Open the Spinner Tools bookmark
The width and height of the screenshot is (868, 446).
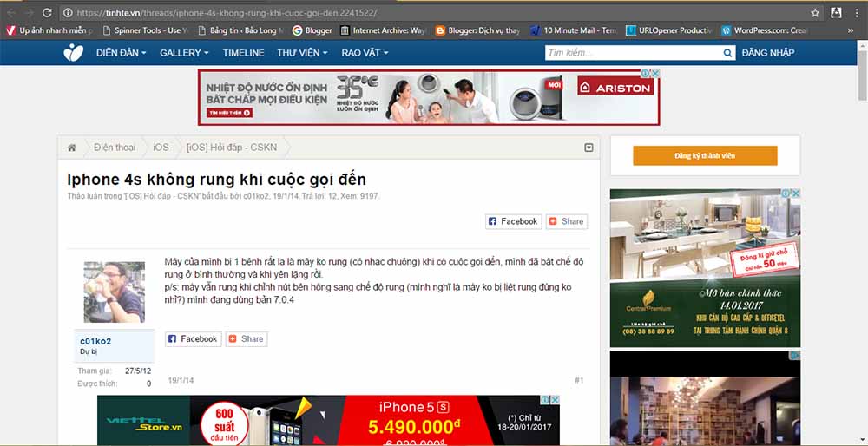tap(146, 30)
